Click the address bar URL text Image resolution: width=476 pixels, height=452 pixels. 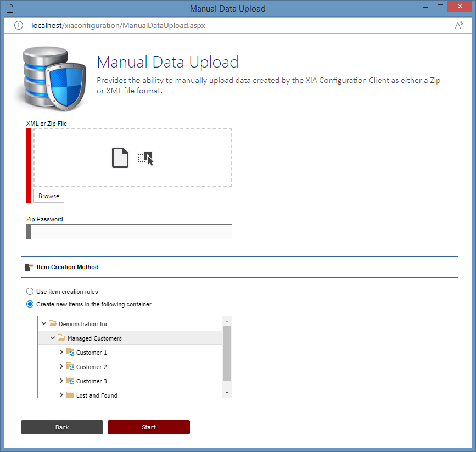pos(118,25)
